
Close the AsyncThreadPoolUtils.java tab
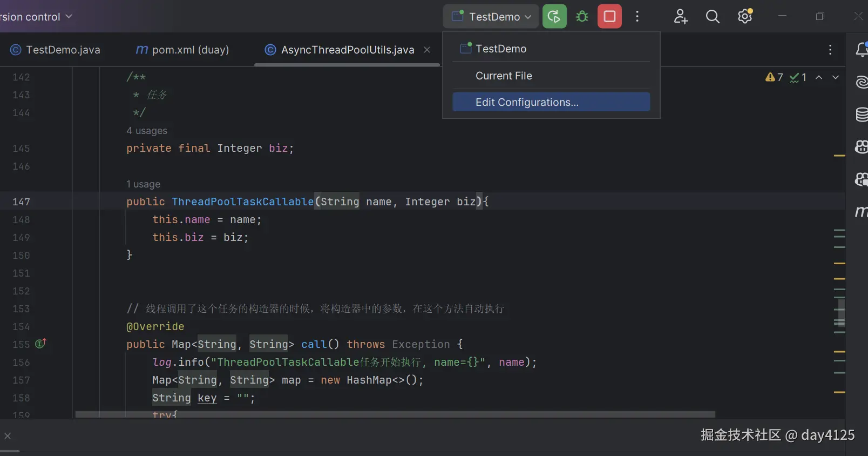tap(427, 50)
